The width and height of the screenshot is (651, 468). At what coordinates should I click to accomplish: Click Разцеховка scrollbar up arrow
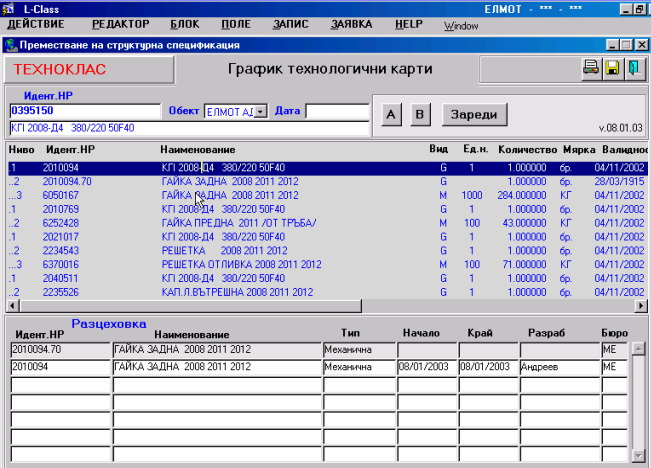point(638,349)
